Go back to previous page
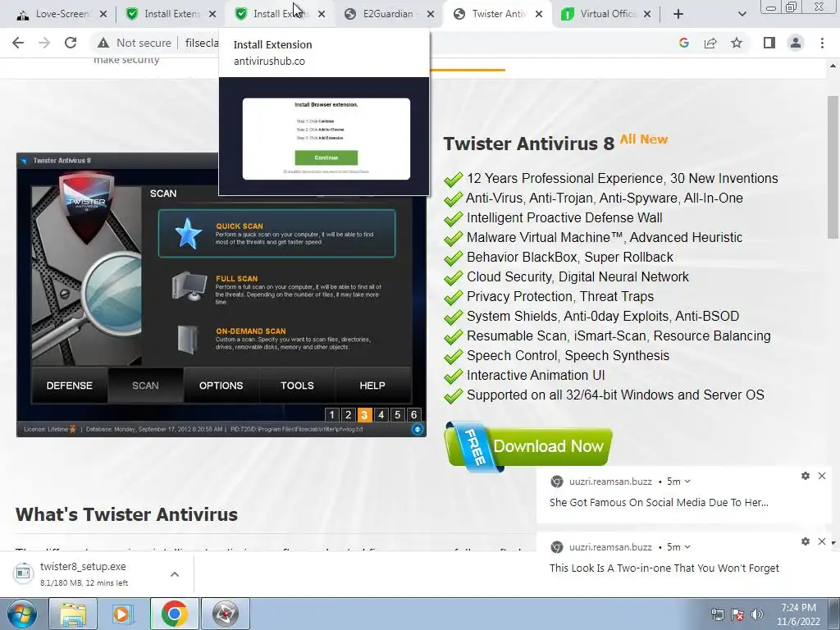The width and height of the screenshot is (840, 630). click(x=18, y=43)
